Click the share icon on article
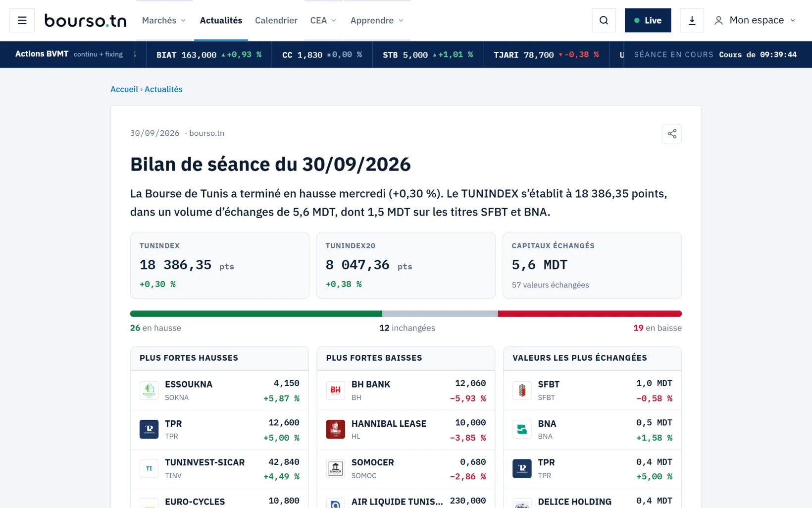Screen dimensions: 812x508 [x=671, y=134]
